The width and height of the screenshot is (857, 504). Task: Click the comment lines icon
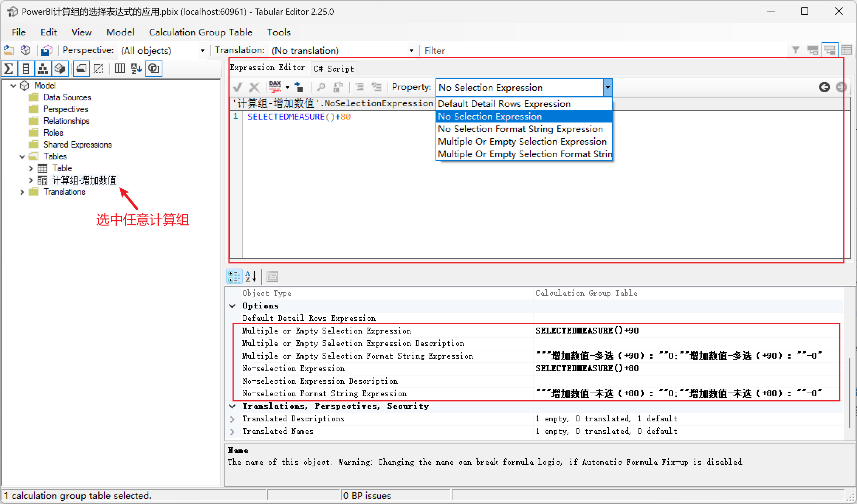click(359, 87)
